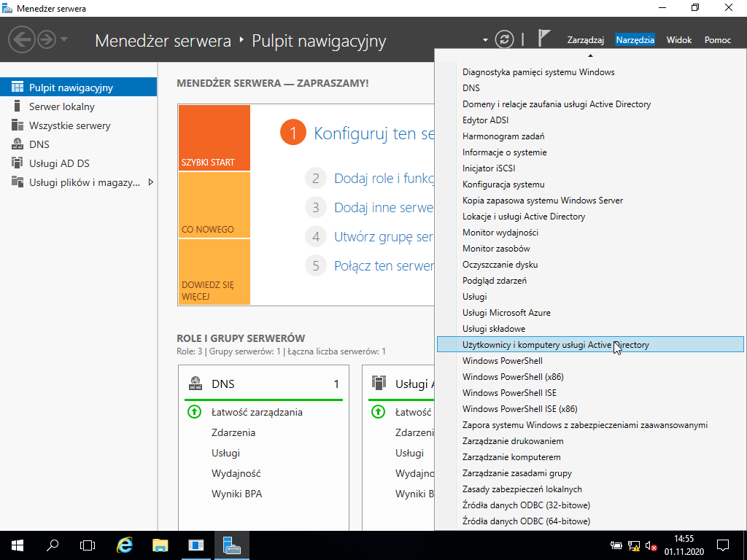747x560 pixels.
Task: Click the SZYBKI START tile
Action: click(x=214, y=138)
